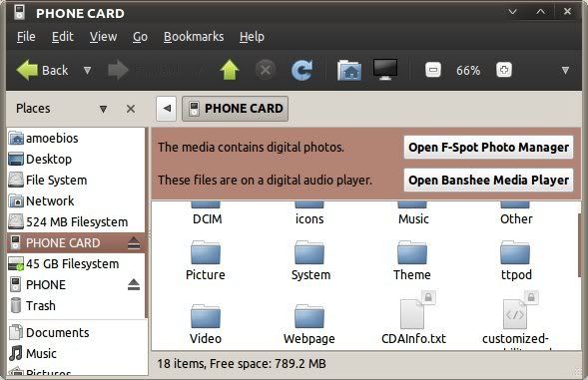Go up to the parent folder with the green up arrow
This screenshot has width=588, height=380.
(x=230, y=70)
